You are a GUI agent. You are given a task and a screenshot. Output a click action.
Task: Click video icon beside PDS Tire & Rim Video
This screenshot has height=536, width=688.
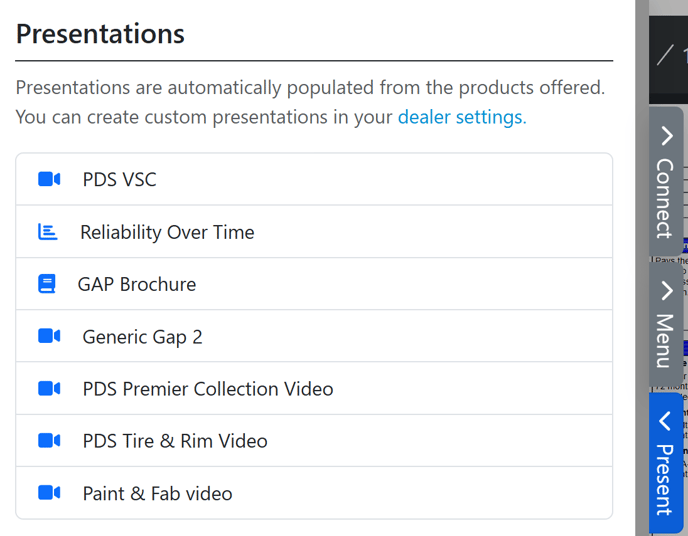49,440
